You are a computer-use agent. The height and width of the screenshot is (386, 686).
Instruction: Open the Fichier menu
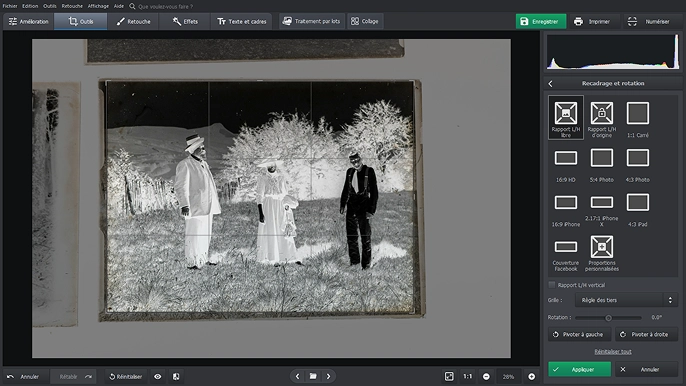(x=10, y=6)
